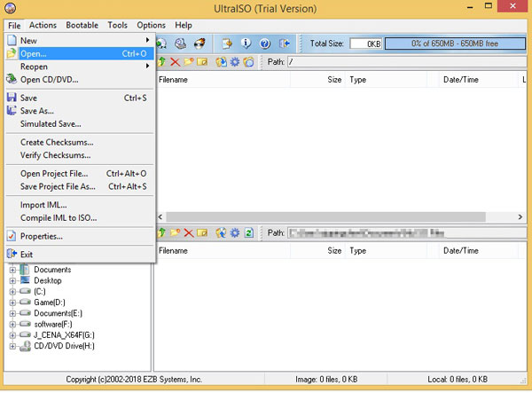Expand the J_CENA_X64F(G:) drive node
Viewport: 532px width, 393px height.
pyautogui.click(x=12, y=335)
